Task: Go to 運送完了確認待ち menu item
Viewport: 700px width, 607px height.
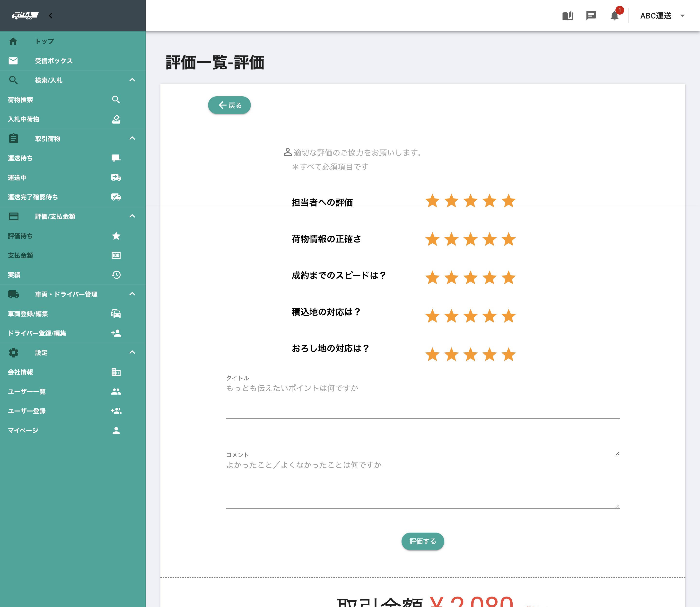Action: [x=33, y=197]
